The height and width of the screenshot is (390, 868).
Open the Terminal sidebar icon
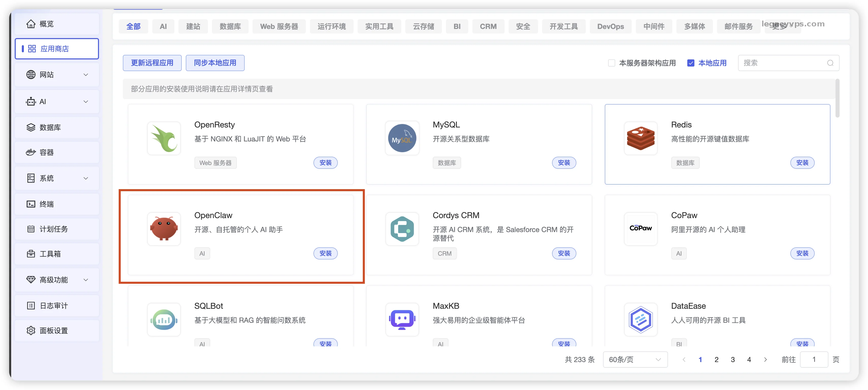coord(31,204)
